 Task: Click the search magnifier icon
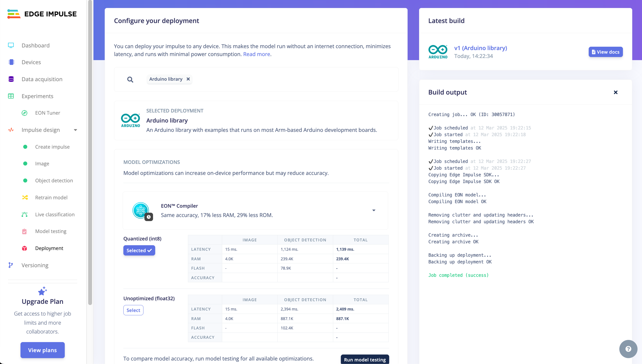point(130,80)
